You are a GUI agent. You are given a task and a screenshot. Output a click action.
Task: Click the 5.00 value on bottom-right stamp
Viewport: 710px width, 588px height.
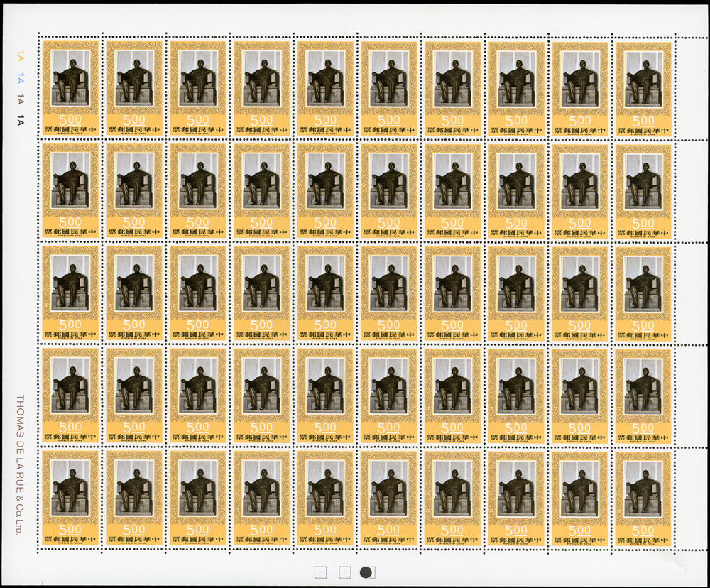pos(643,529)
